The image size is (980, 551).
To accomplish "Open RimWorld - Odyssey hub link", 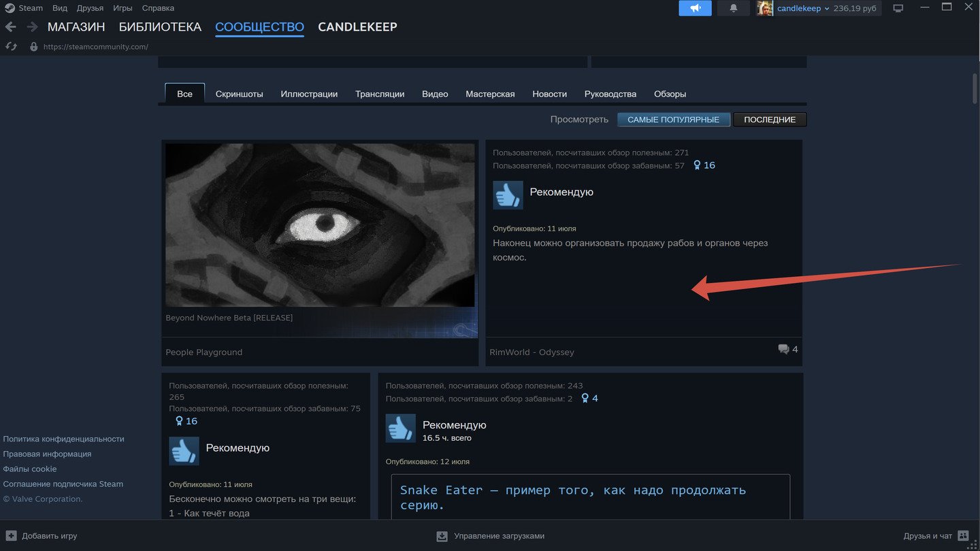I will (532, 352).
